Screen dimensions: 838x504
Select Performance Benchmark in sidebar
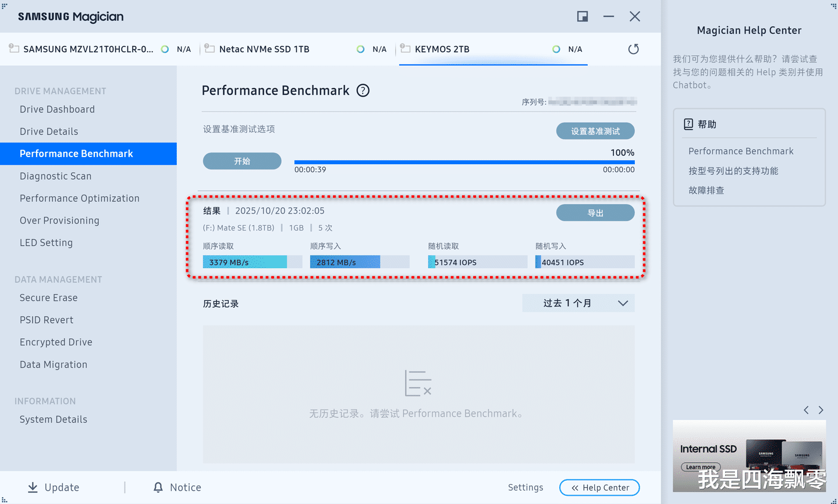pos(88,154)
